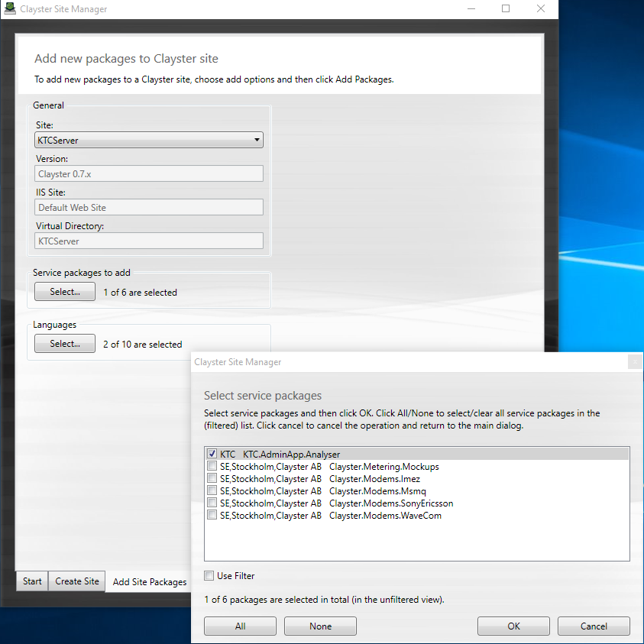Click the IIS Site field
The image size is (644, 644).
tap(149, 208)
